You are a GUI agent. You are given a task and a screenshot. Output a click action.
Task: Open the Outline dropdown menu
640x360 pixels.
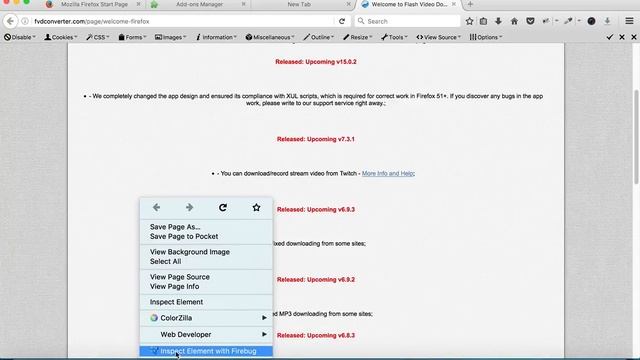coord(319,37)
